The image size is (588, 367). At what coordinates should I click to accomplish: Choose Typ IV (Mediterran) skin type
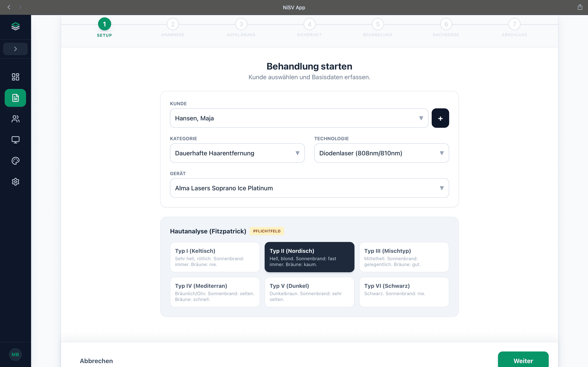coord(215,292)
